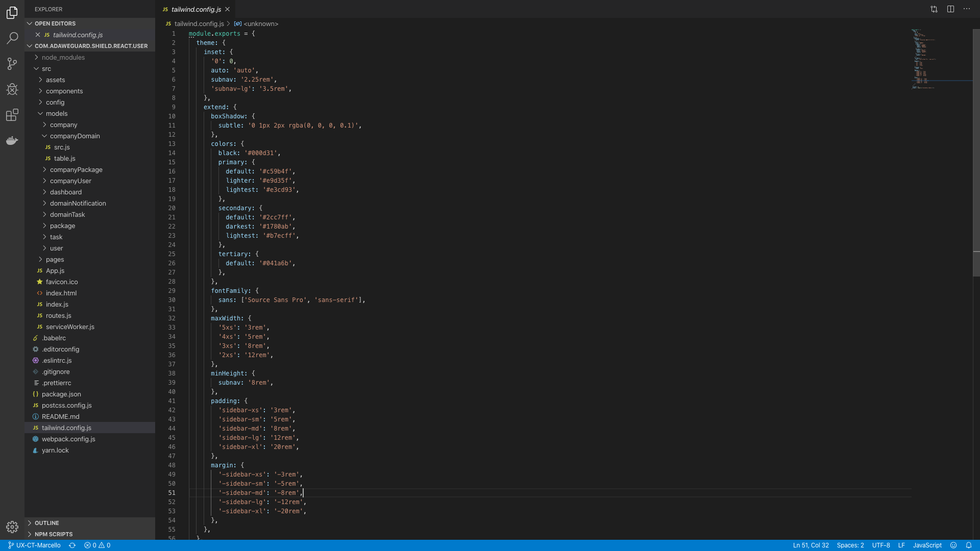Change the JavaScript language mode
This screenshot has height=551, width=980.
927,545
